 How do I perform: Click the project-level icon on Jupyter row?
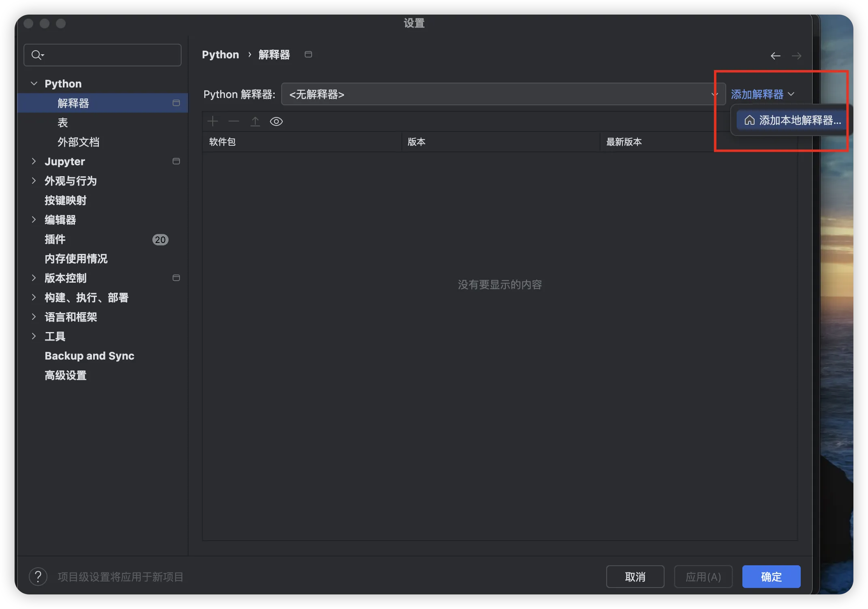[176, 162]
